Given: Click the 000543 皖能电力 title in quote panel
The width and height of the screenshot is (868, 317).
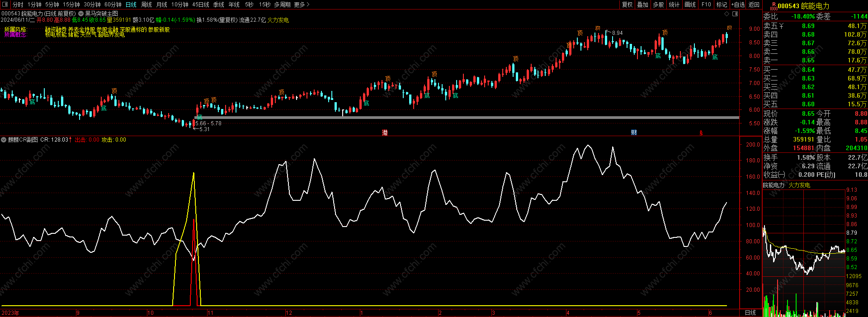Looking at the screenshot, I should click(803, 6).
